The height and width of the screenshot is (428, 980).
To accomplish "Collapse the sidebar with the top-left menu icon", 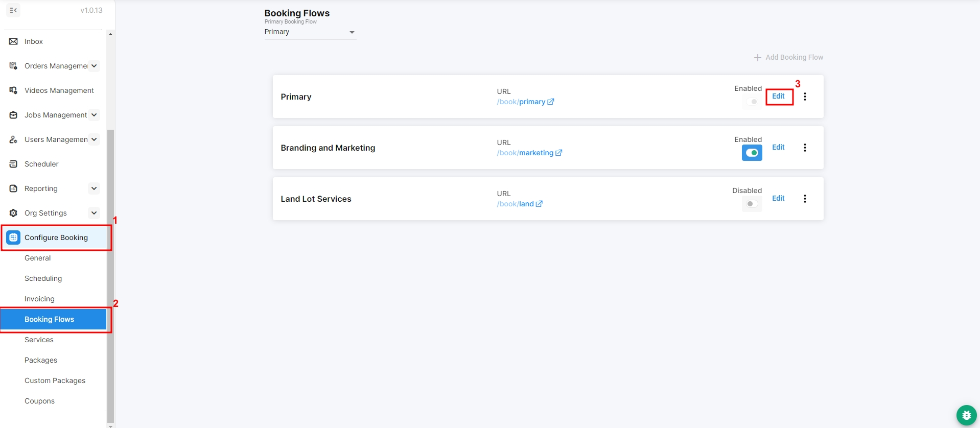I will [x=13, y=10].
